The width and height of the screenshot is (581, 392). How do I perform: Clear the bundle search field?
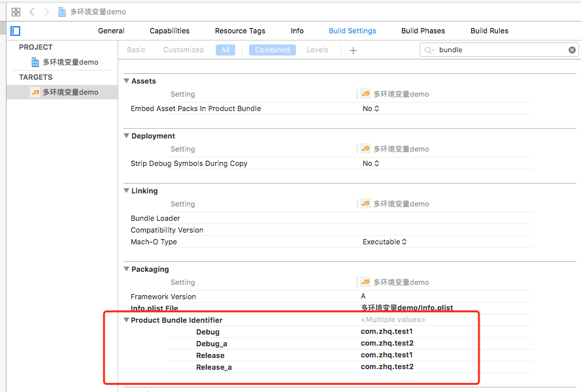point(572,50)
